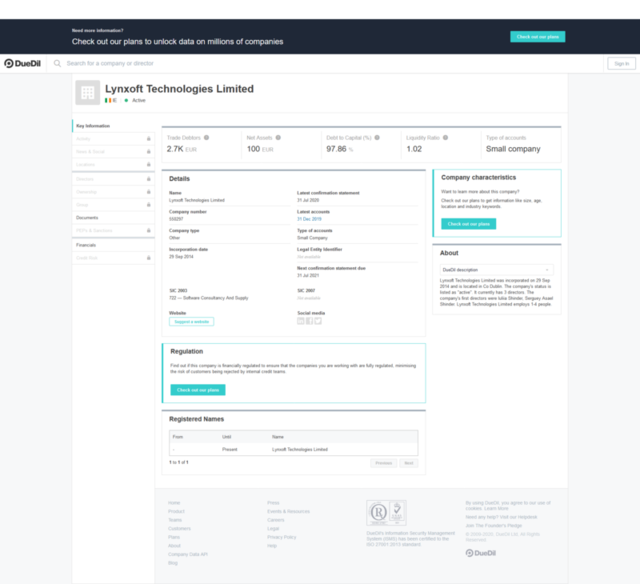The height and width of the screenshot is (584, 640).
Task: Click the Events & Resources footer link
Action: point(289,511)
